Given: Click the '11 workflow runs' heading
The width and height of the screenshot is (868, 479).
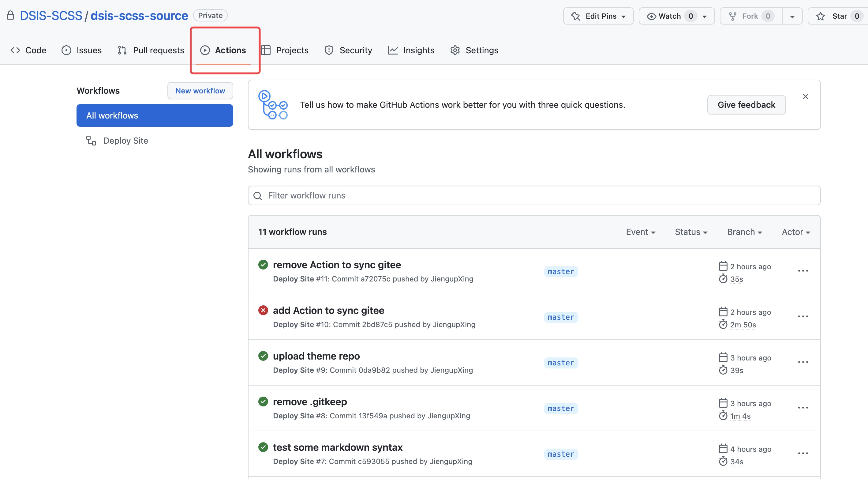Looking at the screenshot, I should (x=293, y=232).
